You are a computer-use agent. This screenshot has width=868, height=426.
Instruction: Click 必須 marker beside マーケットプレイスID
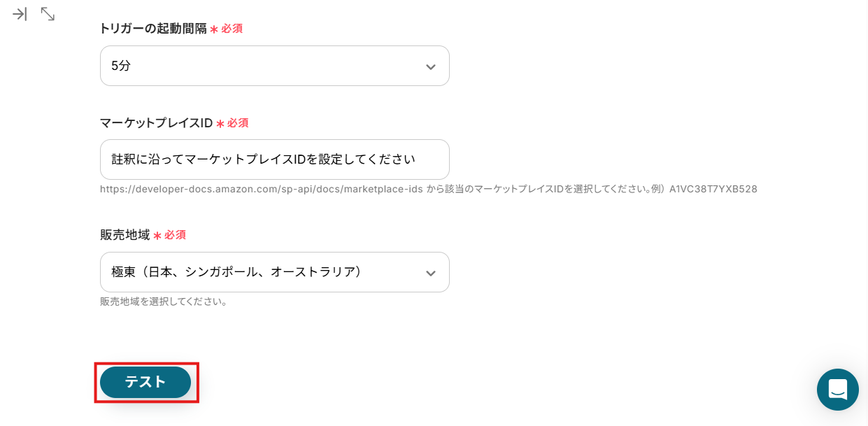coord(238,122)
